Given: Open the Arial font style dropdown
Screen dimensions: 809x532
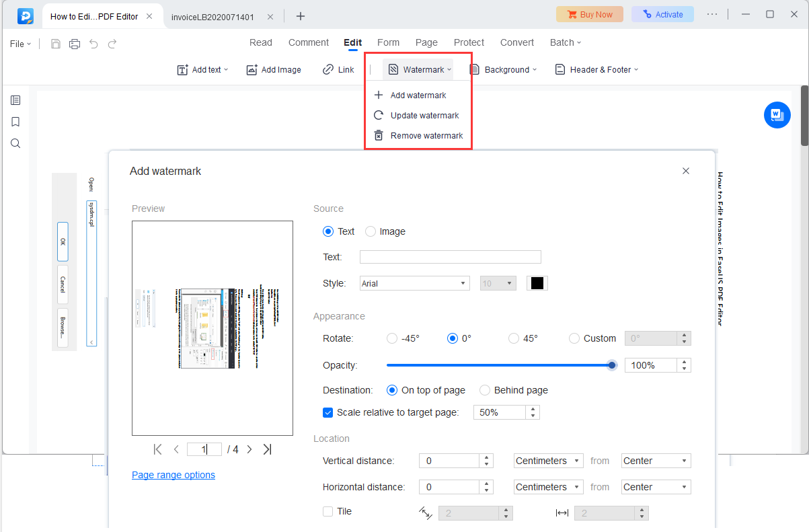Looking at the screenshot, I should coord(414,283).
